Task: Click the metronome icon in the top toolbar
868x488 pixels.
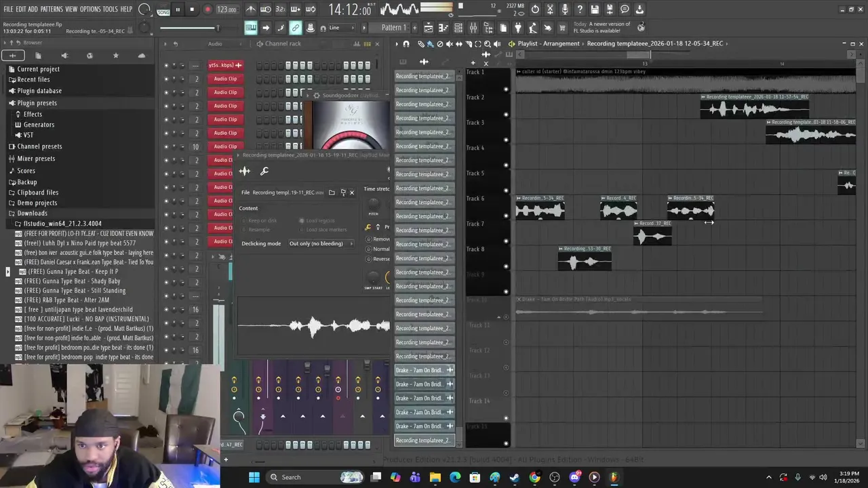Action: click(251, 9)
